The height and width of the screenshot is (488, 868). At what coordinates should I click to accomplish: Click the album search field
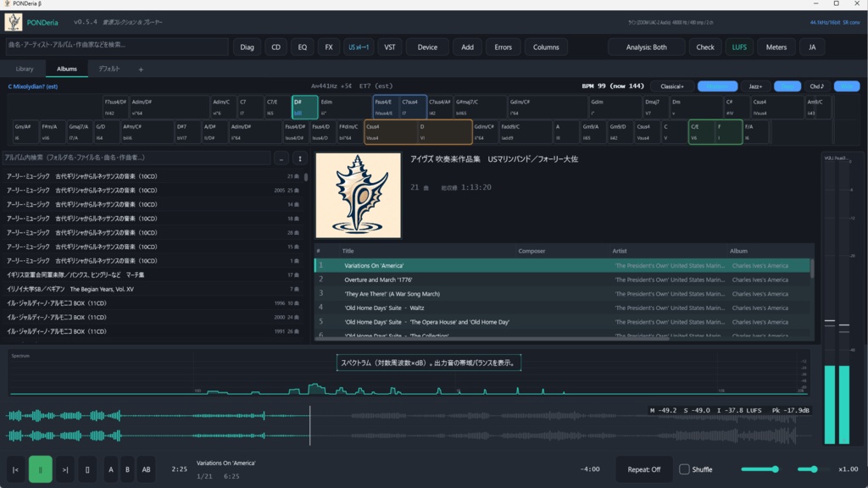click(136, 158)
